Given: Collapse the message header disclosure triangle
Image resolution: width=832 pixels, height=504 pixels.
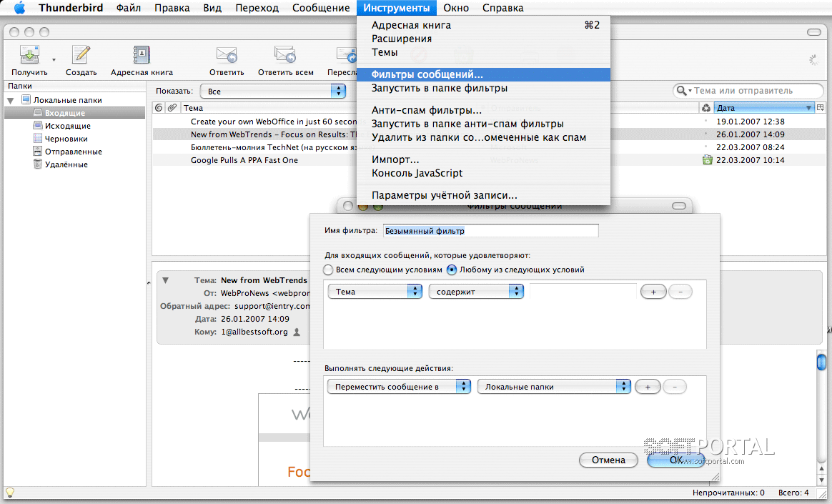Looking at the screenshot, I should 166,280.
